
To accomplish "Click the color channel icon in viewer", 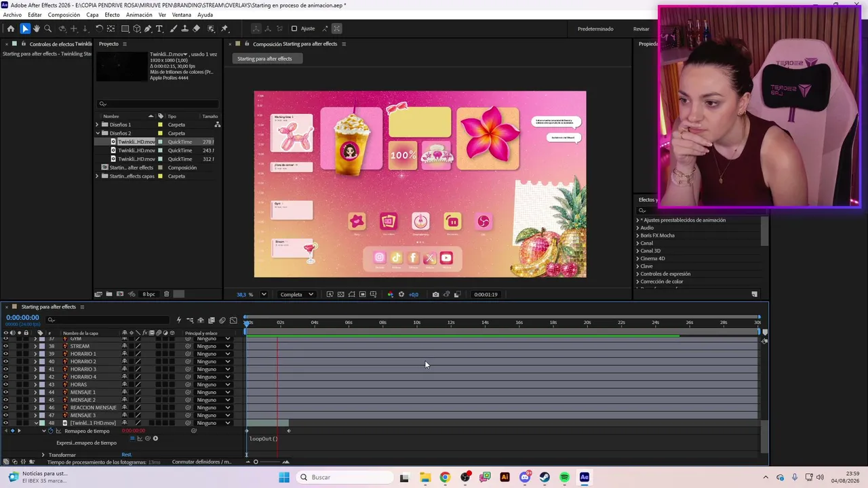I will point(390,294).
